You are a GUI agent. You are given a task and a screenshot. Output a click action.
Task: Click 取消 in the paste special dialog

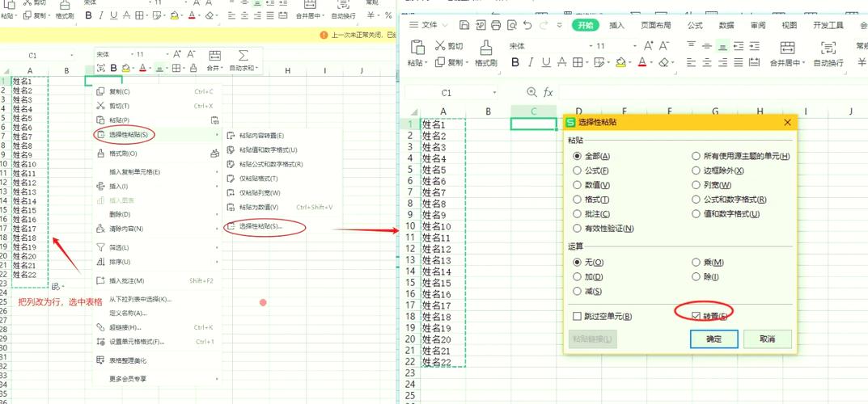tap(767, 339)
